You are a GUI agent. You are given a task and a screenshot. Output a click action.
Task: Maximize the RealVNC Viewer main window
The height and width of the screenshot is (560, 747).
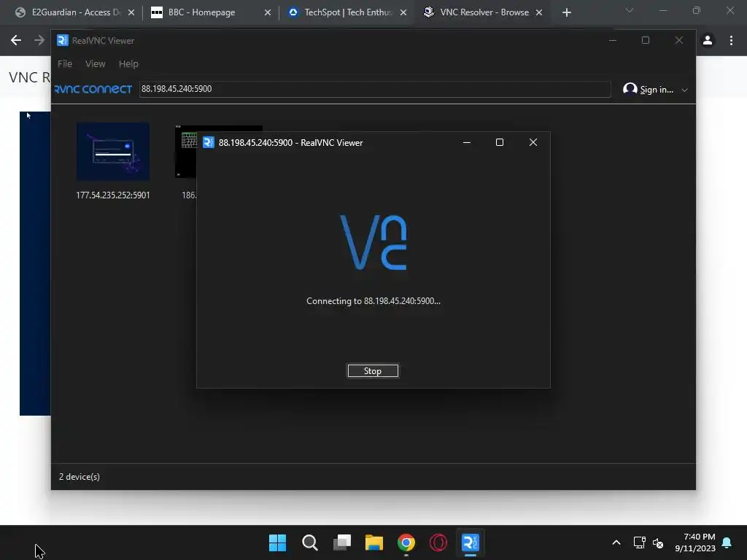click(x=646, y=41)
